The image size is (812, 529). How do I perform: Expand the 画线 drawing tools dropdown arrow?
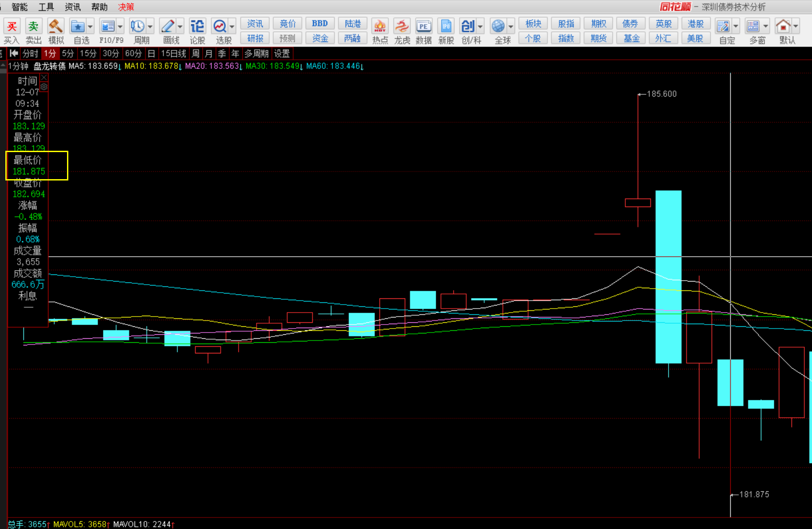(x=180, y=27)
